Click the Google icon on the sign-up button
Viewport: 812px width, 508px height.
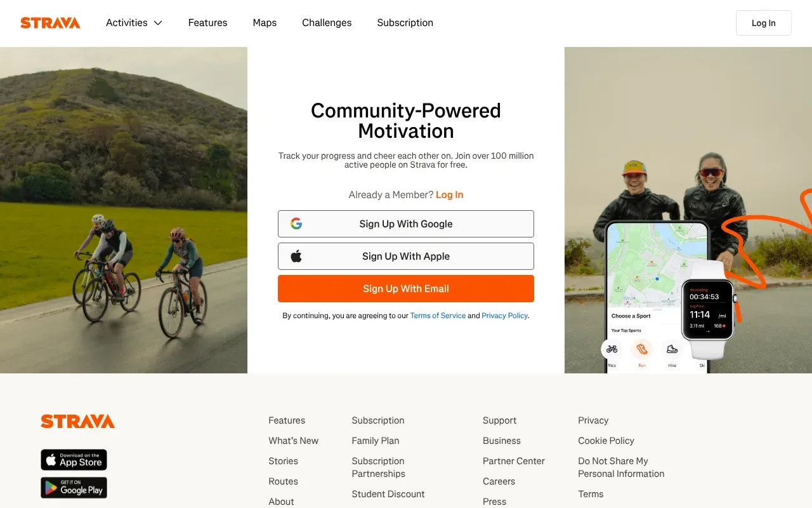point(296,224)
